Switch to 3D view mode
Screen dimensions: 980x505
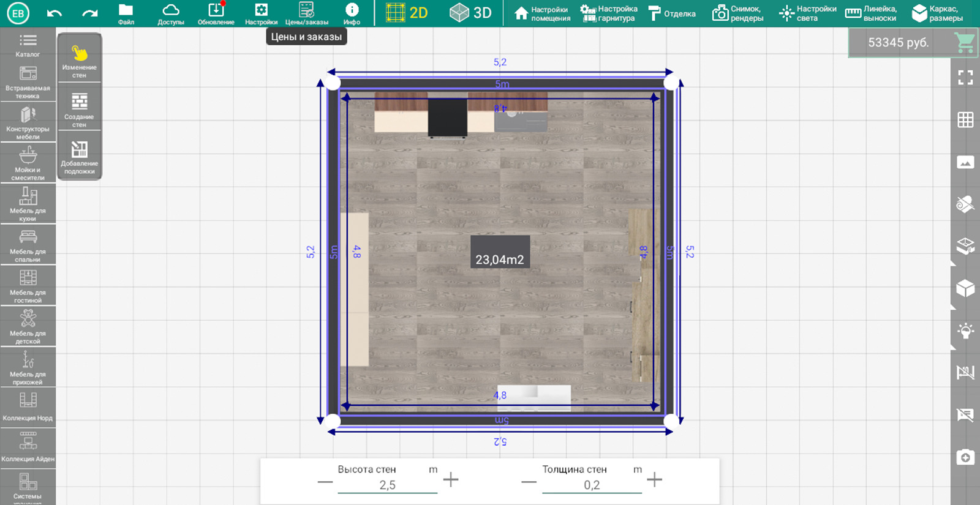470,13
